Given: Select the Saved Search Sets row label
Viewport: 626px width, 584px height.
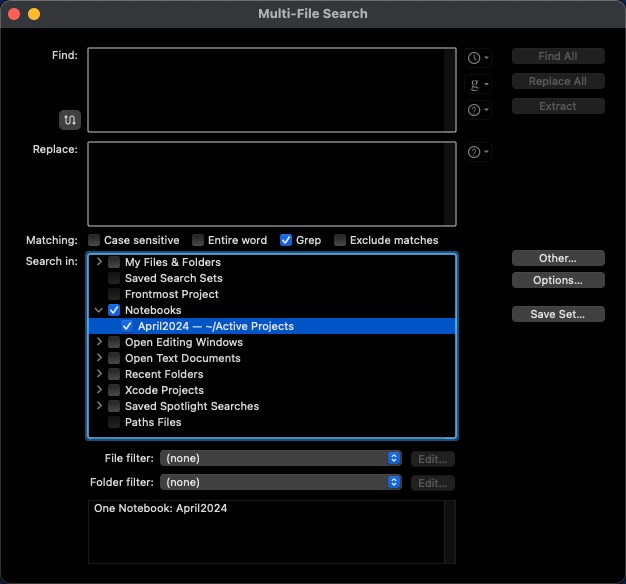Looking at the screenshot, I should click(174, 278).
